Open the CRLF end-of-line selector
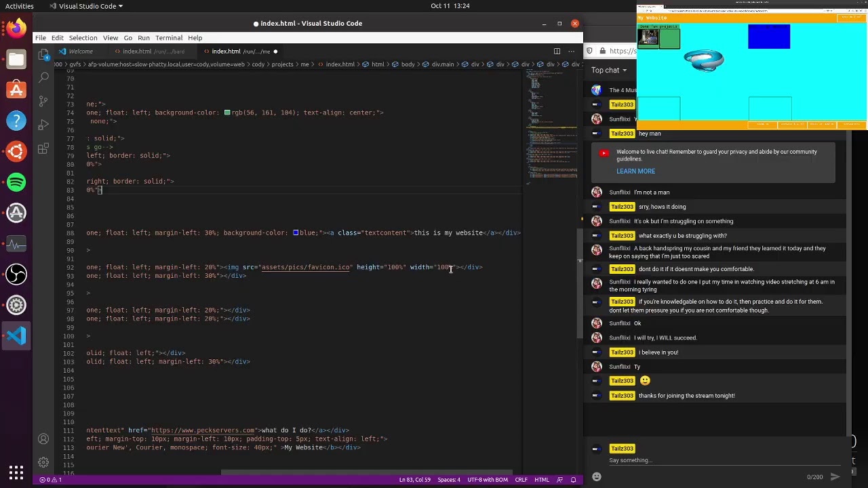 click(521, 480)
